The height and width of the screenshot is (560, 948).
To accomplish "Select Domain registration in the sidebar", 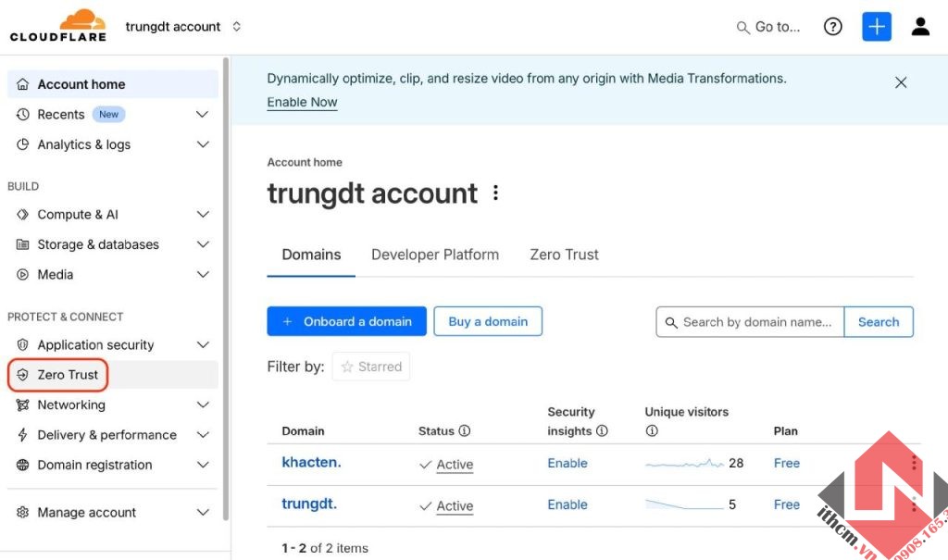I will coord(96,464).
